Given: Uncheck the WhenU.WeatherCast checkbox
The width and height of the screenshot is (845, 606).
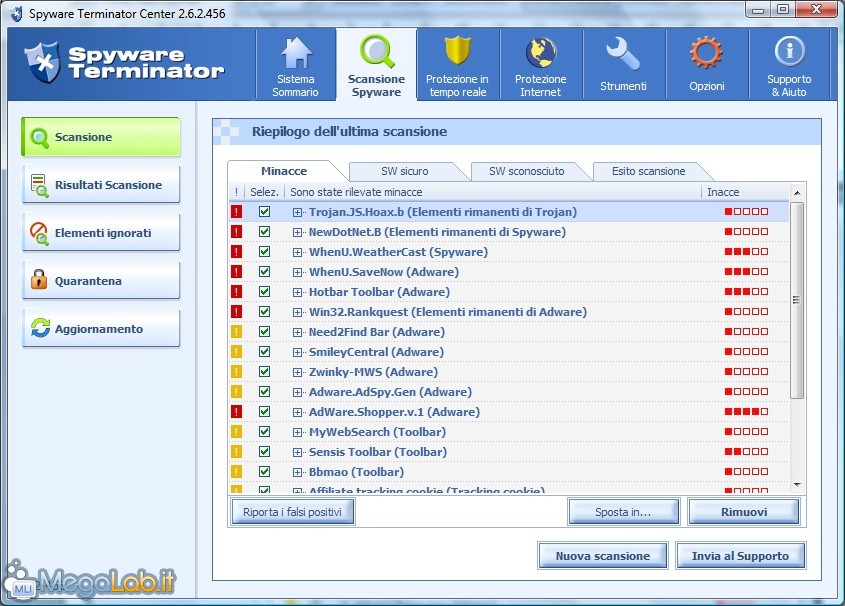Looking at the screenshot, I should pos(264,252).
